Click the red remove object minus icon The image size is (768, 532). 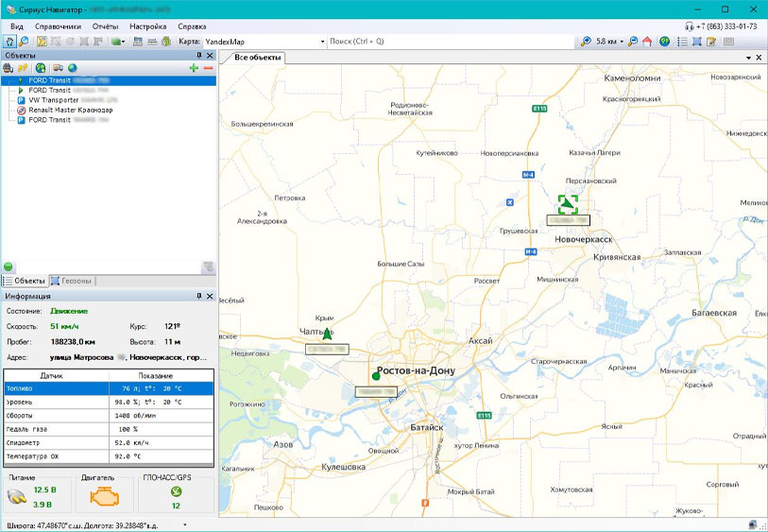pos(208,68)
